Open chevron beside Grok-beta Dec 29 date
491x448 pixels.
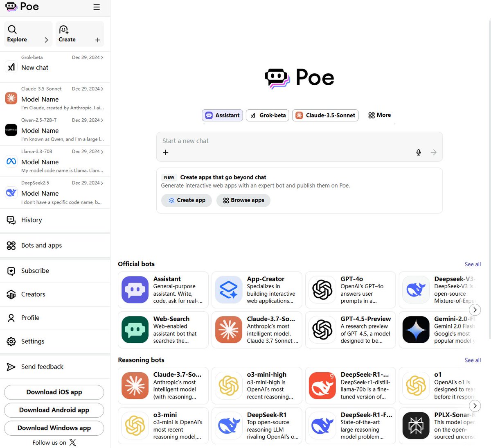(102, 57)
